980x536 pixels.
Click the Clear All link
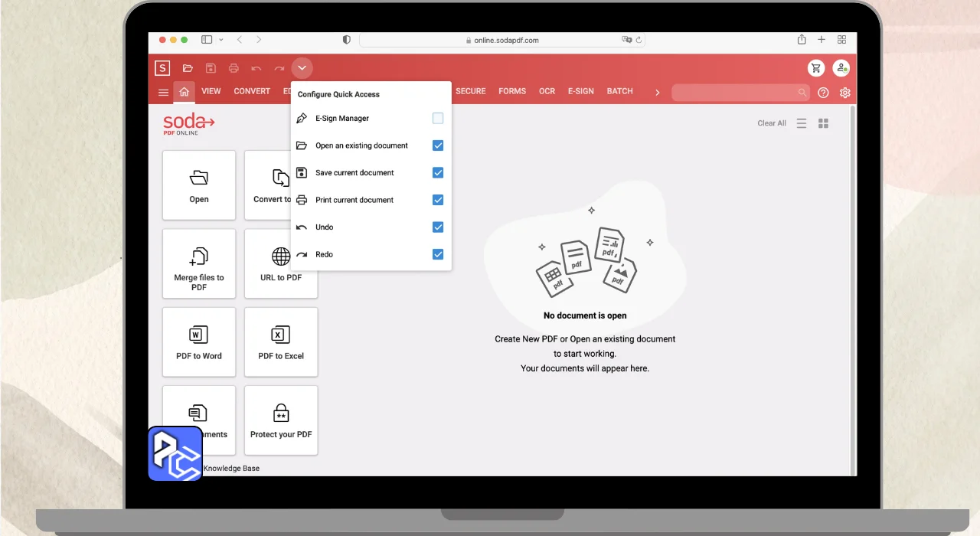point(772,123)
